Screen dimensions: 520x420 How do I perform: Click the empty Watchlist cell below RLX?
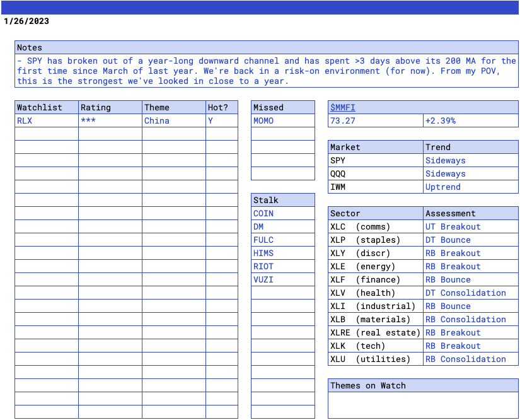pos(47,134)
